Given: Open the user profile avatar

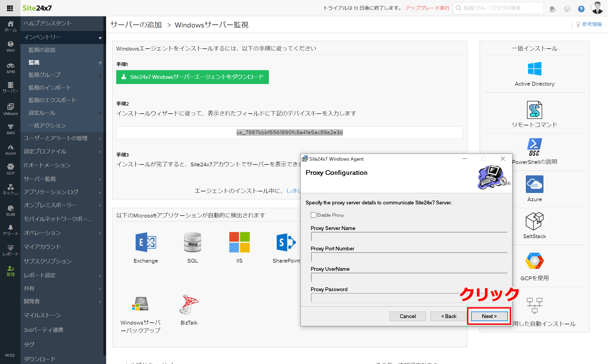Looking at the screenshot, I should [x=597, y=8].
